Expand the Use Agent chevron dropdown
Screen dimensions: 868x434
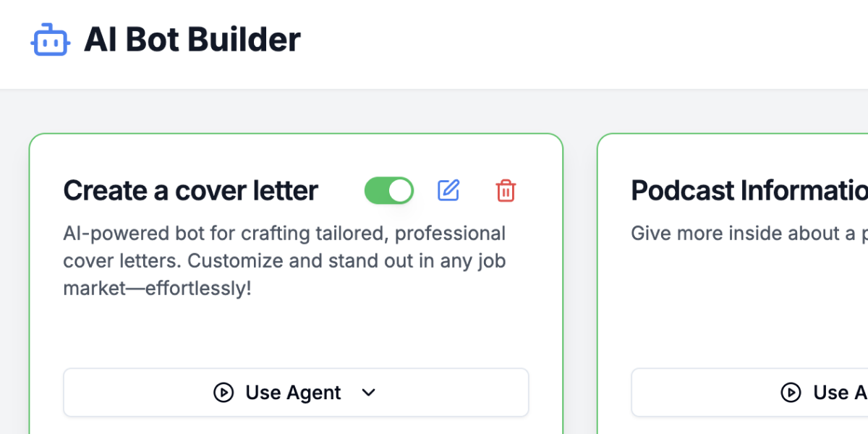pyautogui.click(x=369, y=393)
